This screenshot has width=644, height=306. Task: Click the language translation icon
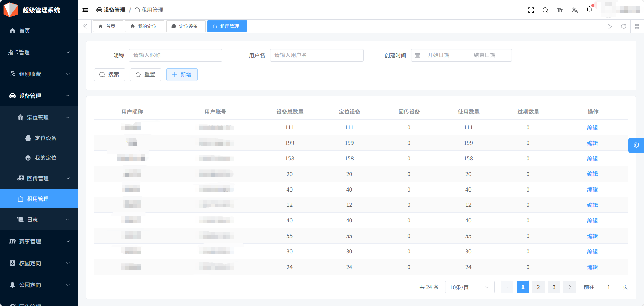click(x=574, y=10)
